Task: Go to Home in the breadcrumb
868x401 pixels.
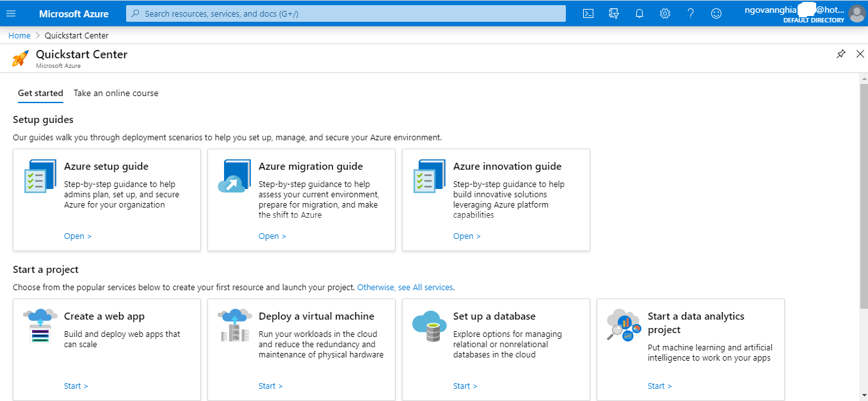Action: pyautogui.click(x=19, y=36)
